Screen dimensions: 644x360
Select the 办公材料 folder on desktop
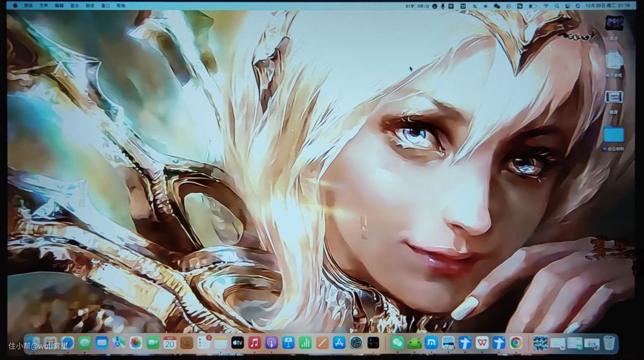613,135
